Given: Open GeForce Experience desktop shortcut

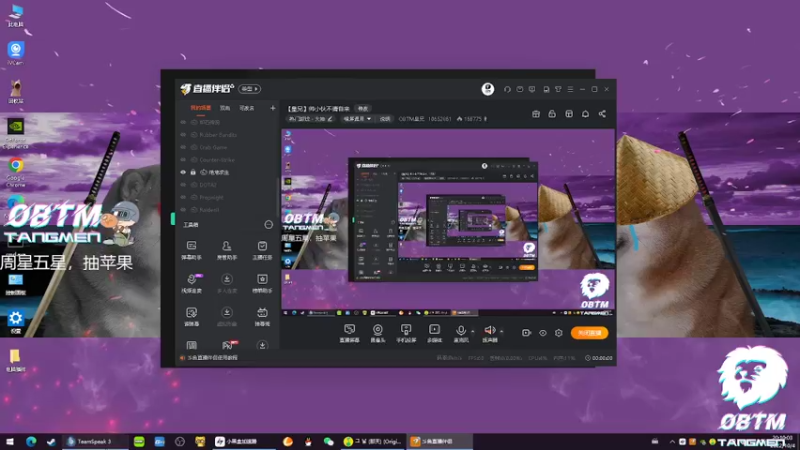Looking at the screenshot, I should pyautogui.click(x=16, y=133).
